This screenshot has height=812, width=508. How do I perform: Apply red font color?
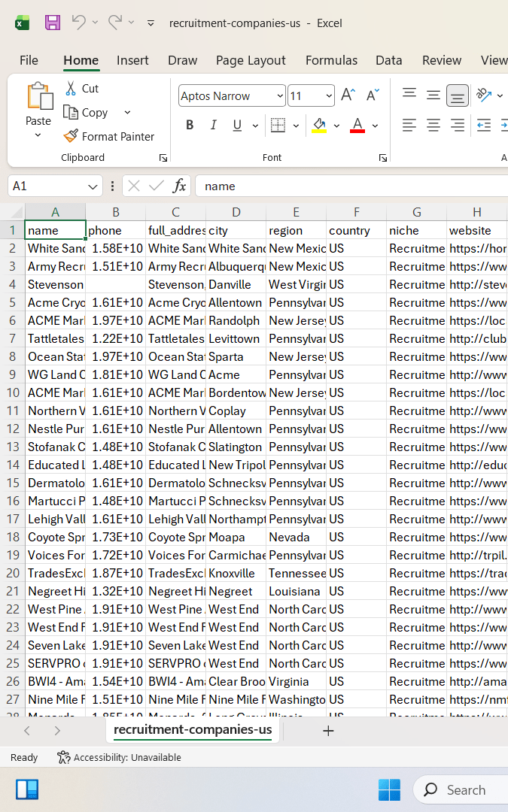click(357, 125)
